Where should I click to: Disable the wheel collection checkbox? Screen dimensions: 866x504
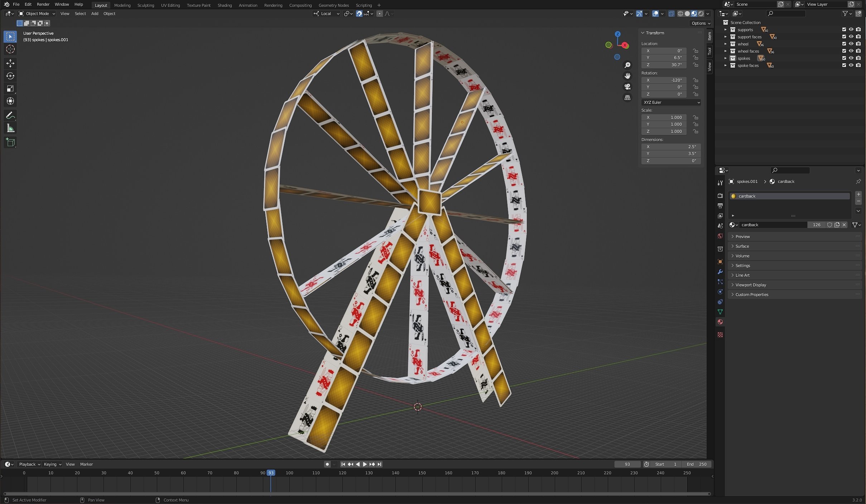[x=844, y=44]
